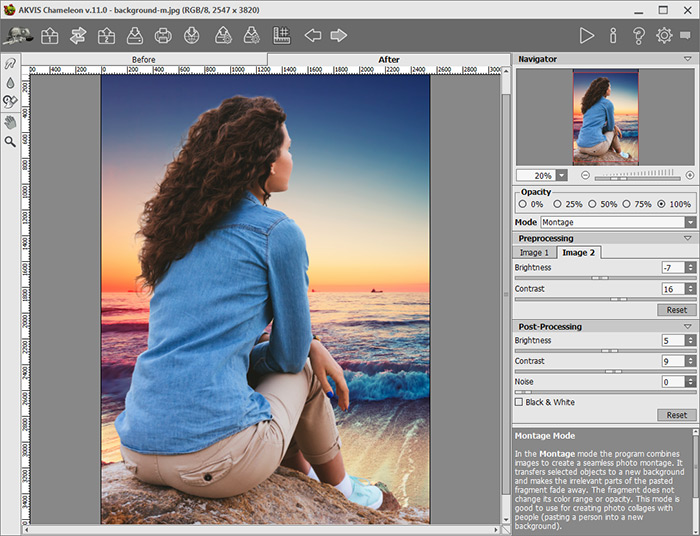Viewport: 700px width, 536px height.
Task: Set opacity to 0%
Action: pyautogui.click(x=523, y=204)
